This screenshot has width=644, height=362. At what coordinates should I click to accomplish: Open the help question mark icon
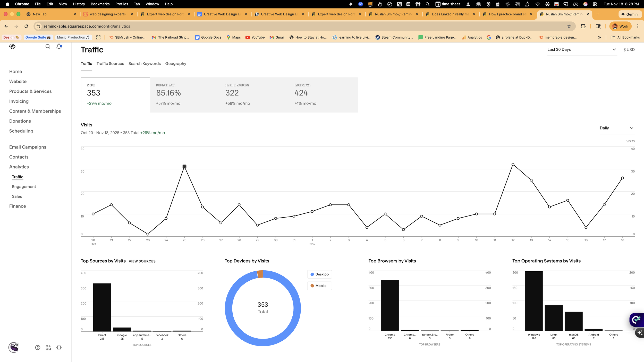coord(38,348)
